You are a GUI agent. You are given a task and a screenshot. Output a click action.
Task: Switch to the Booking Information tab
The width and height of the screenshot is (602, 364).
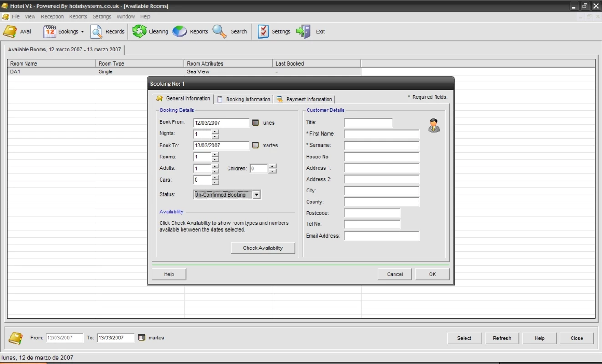[244, 99]
